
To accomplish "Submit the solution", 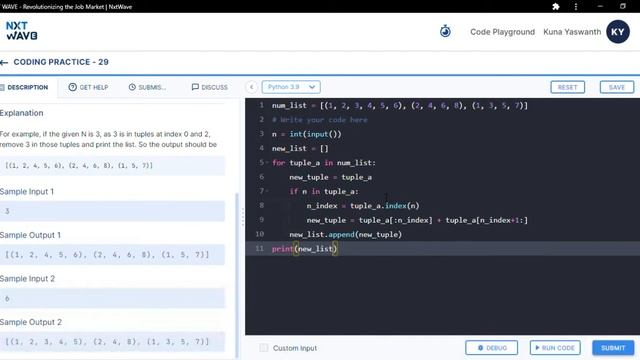I will pos(613,348).
